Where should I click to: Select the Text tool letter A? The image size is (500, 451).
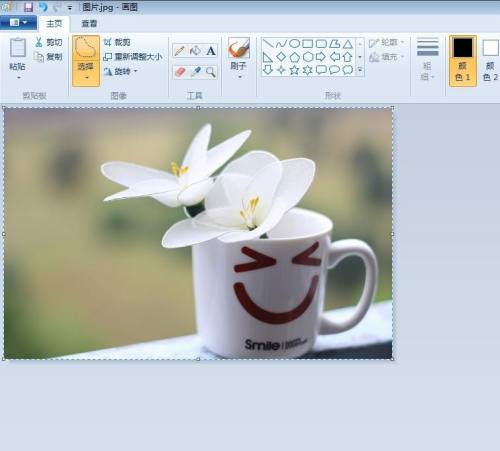tap(210, 51)
